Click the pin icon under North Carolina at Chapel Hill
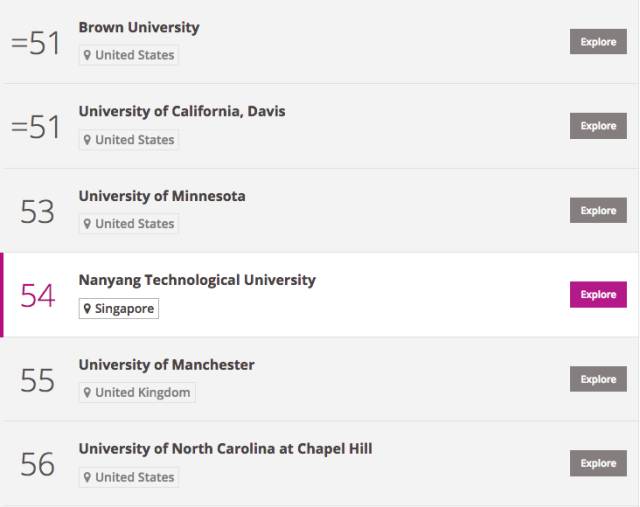The image size is (640, 507). [88, 477]
